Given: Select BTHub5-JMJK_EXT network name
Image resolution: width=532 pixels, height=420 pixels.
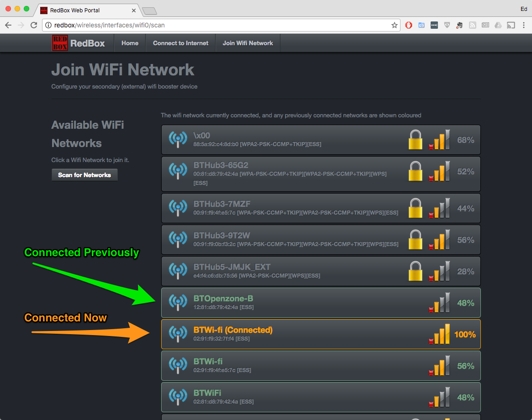Looking at the screenshot, I should [232, 267].
